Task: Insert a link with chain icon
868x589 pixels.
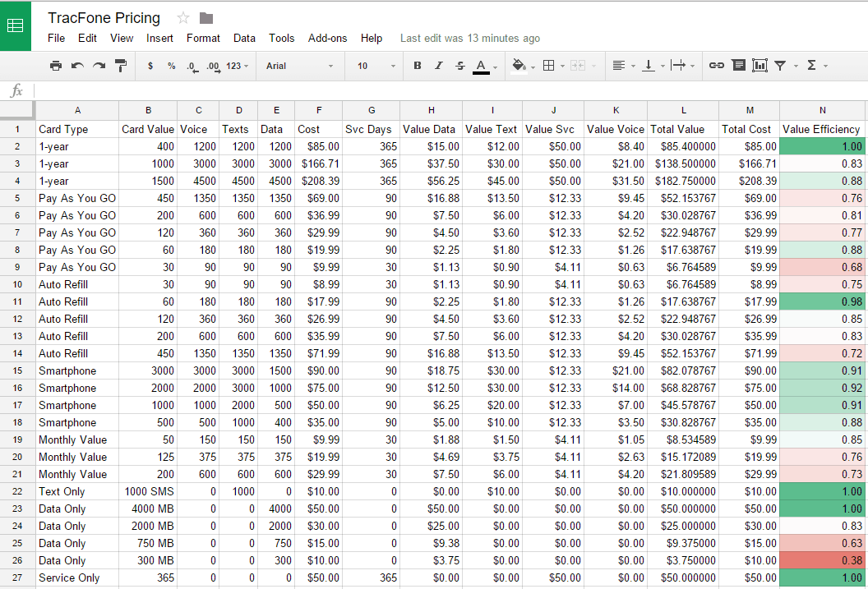Action: pyautogui.click(x=716, y=66)
